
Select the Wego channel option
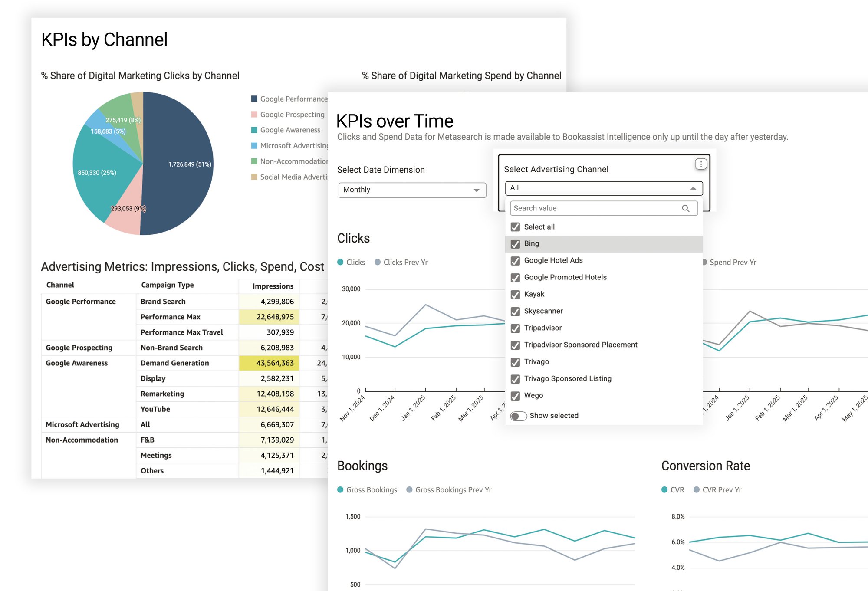point(533,396)
